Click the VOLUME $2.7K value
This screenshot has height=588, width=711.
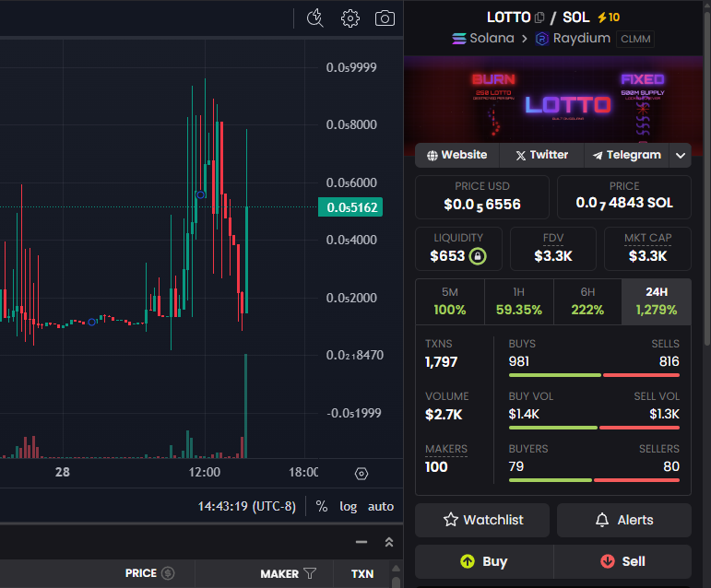pyautogui.click(x=444, y=415)
